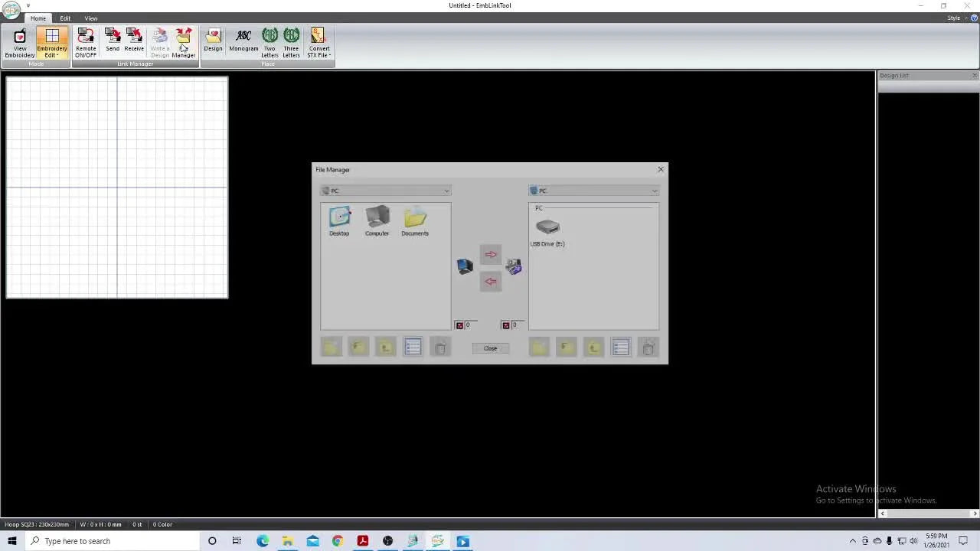Expand the left PC location dropdown
The height and width of the screenshot is (551, 980).
coord(446,191)
